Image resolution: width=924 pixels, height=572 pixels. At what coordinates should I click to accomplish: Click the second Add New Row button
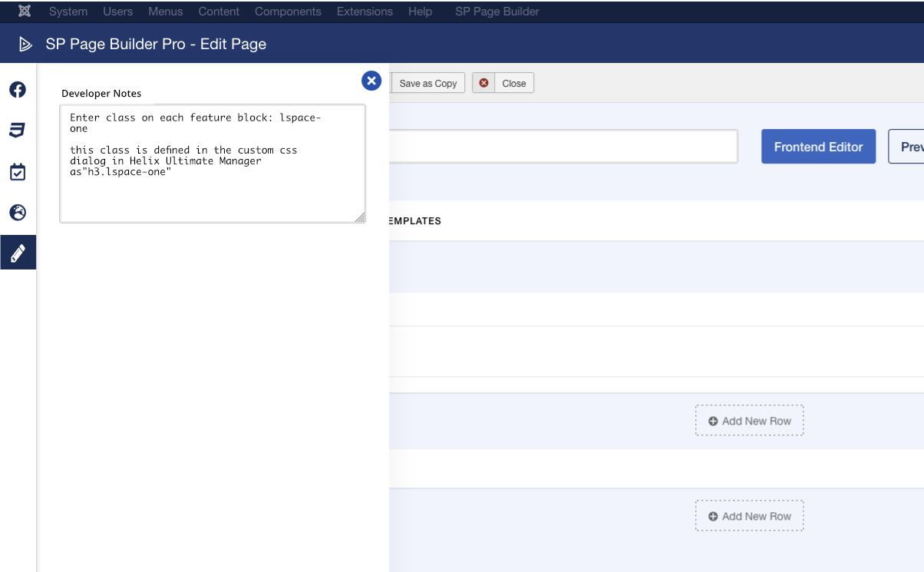(749, 516)
